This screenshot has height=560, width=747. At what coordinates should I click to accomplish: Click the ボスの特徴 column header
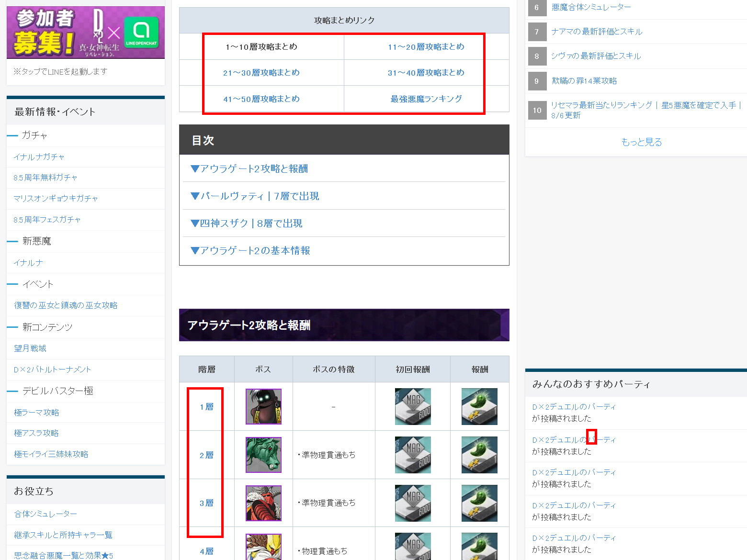(x=334, y=369)
